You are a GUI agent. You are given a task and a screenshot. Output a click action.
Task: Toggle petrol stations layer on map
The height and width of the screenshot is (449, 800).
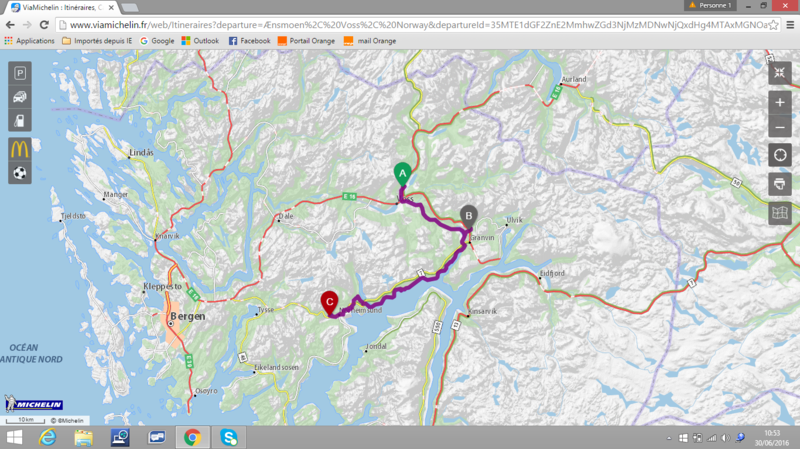point(20,122)
